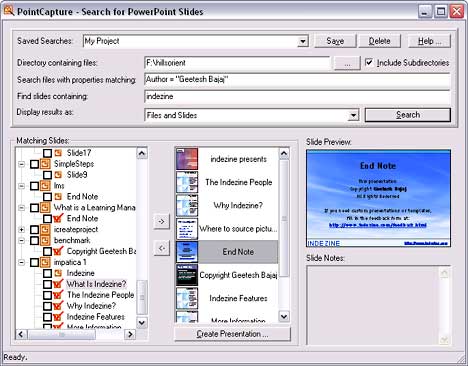Image resolution: width=468 pixels, height=366 pixels.
Task: Run the Search button
Action: point(408,115)
